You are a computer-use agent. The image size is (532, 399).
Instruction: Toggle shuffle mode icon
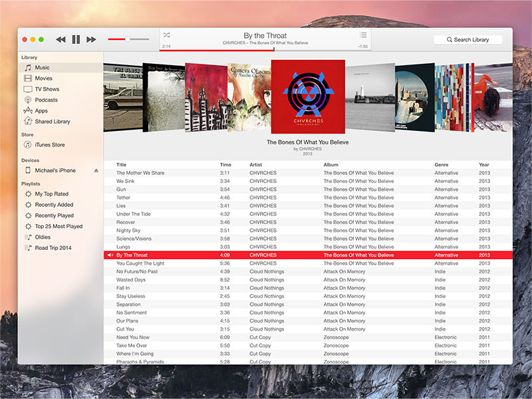167,35
